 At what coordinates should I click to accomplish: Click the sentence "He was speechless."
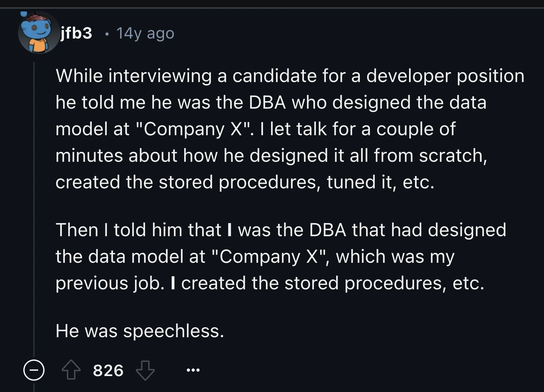click(x=140, y=331)
